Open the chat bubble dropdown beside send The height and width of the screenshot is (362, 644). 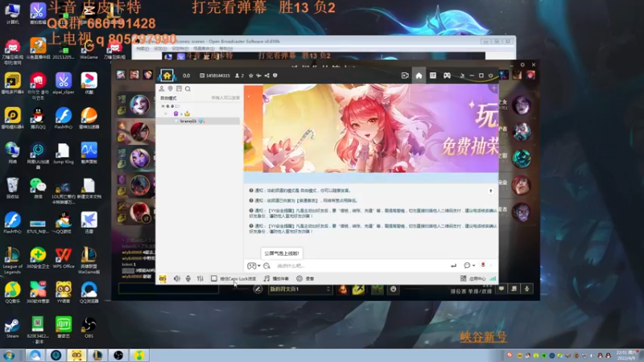469,266
